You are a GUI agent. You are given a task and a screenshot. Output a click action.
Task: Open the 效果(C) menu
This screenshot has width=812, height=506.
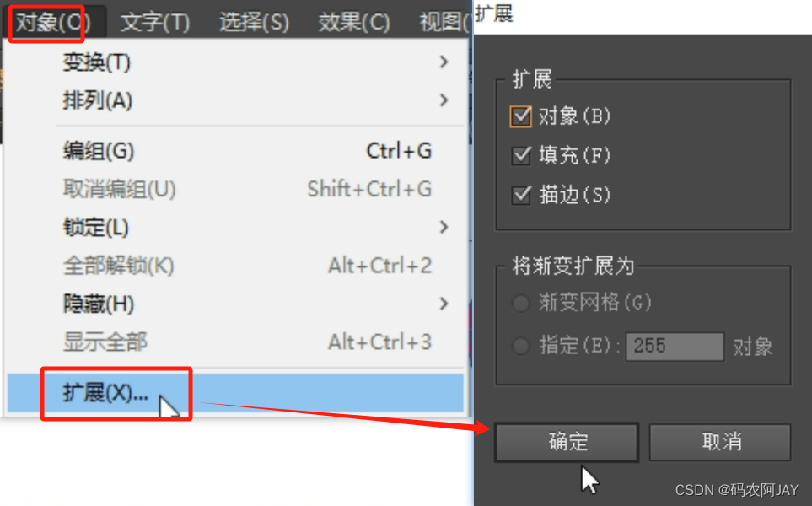(x=353, y=22)
